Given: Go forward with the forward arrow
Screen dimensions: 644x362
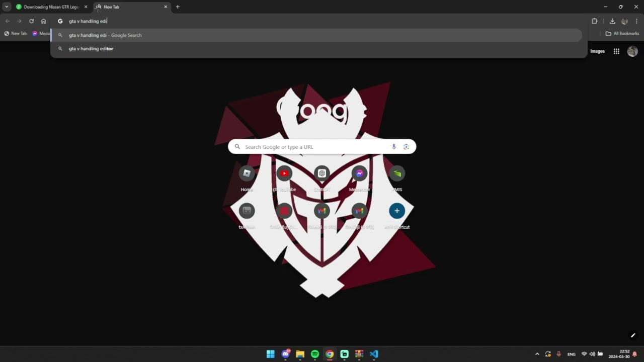Looking at the screenshot, I should (x=19, y=21).
